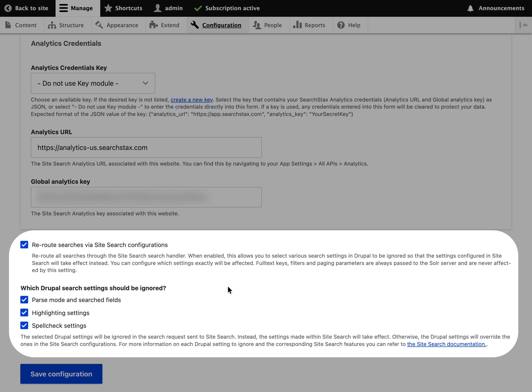Go to the Extend menu item

point(166,25)
